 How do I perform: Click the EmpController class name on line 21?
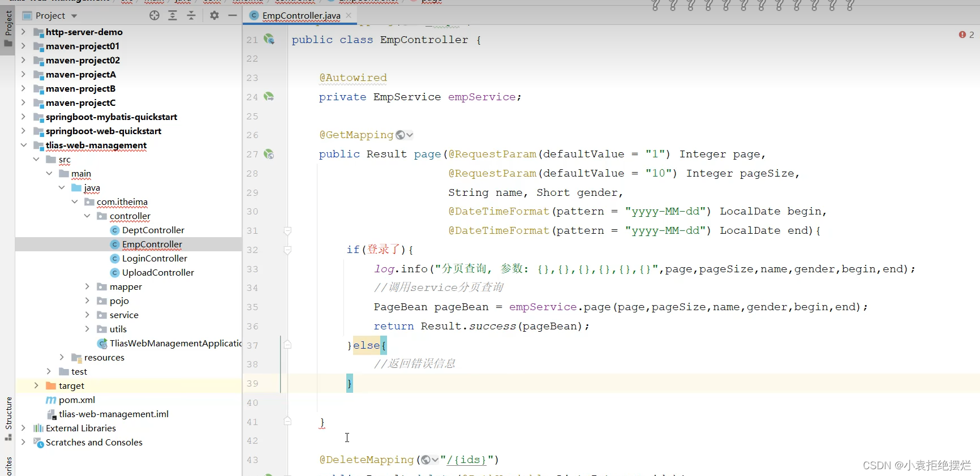click(x=424, y=40)
